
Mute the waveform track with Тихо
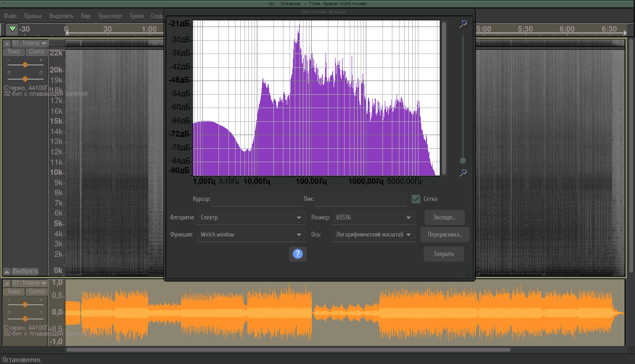tap(14, 291)
